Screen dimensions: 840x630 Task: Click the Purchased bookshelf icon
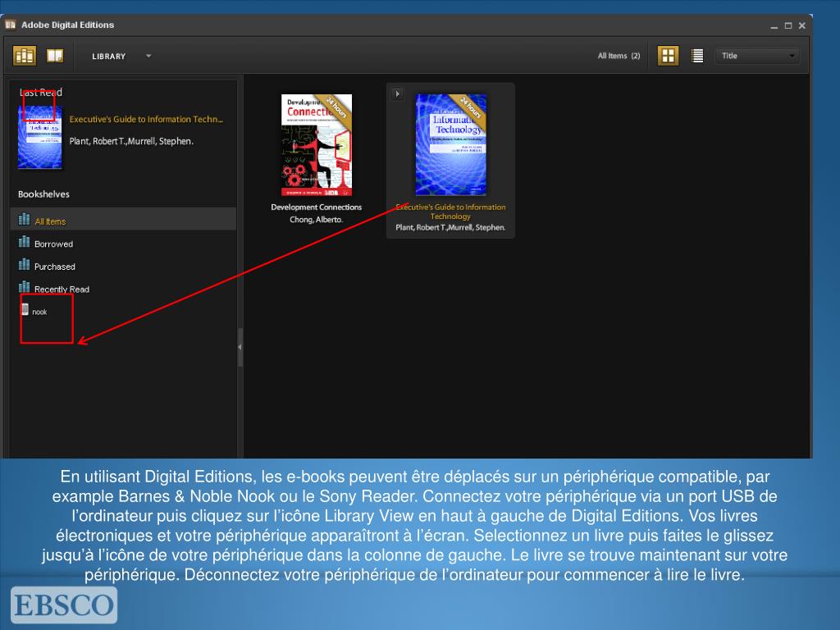tap(24, 264)
